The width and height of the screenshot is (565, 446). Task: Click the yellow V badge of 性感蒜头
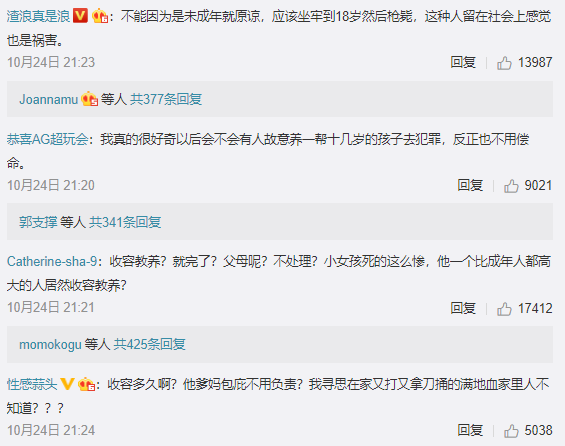[x=67, y=384]
